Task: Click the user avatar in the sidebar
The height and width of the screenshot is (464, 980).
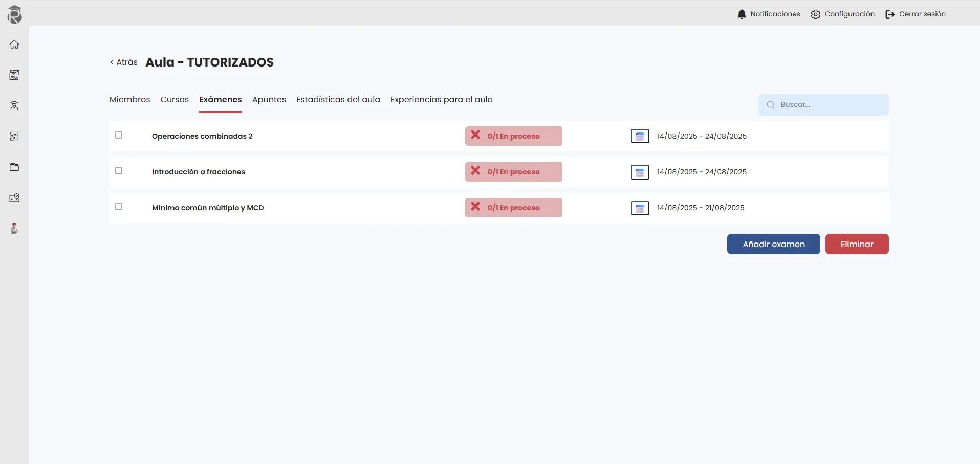Action: [14, 229]
